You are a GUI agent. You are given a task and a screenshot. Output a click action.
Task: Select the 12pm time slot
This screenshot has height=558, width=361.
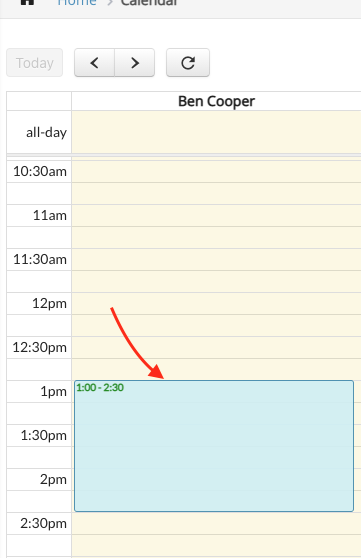[x=216, y=304]
